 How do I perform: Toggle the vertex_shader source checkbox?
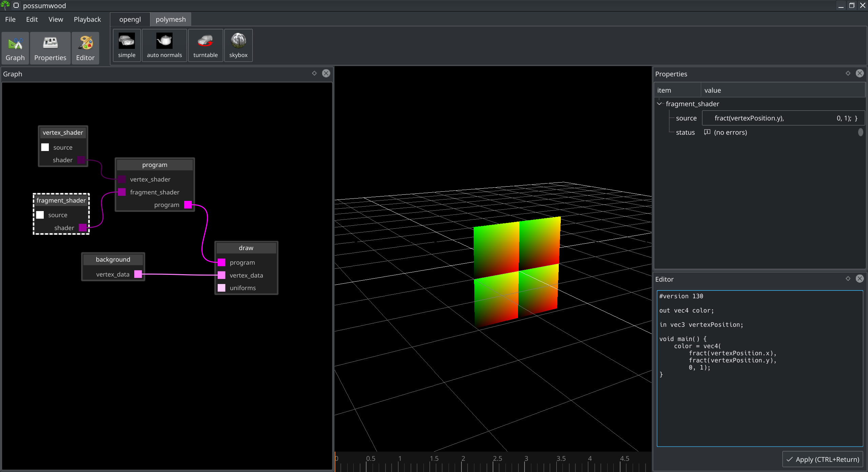(x=45, y=147)
